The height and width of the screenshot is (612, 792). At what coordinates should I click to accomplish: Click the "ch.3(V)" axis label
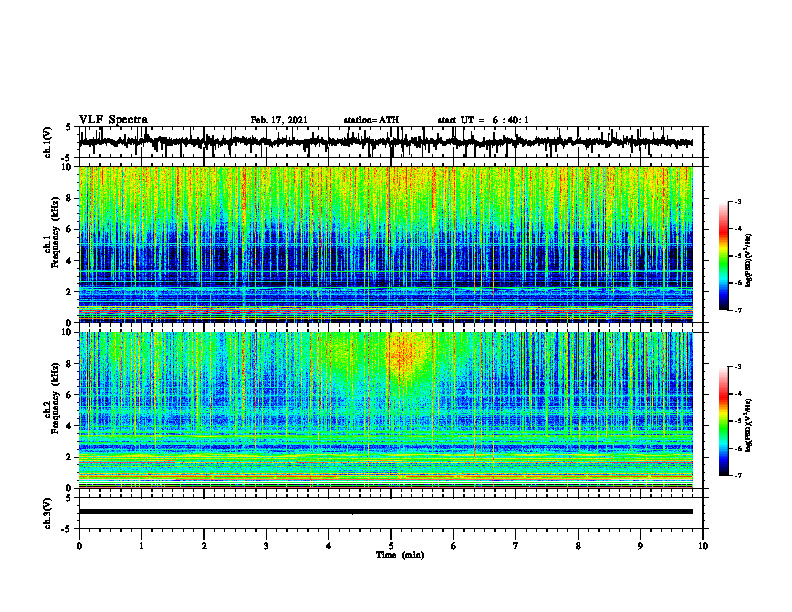[x=48, y=513]
